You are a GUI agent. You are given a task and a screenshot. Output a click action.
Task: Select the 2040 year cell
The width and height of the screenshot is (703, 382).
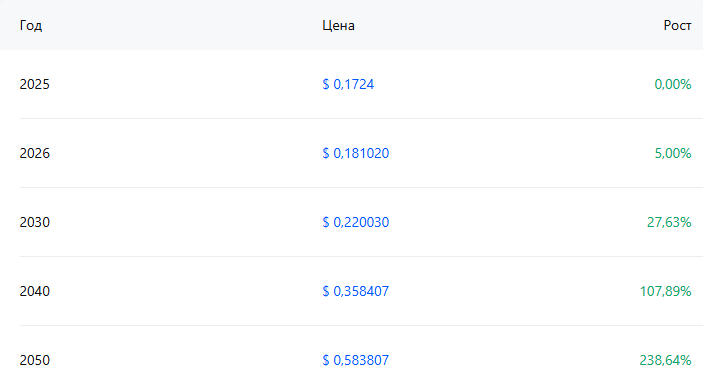click(35, 291)
